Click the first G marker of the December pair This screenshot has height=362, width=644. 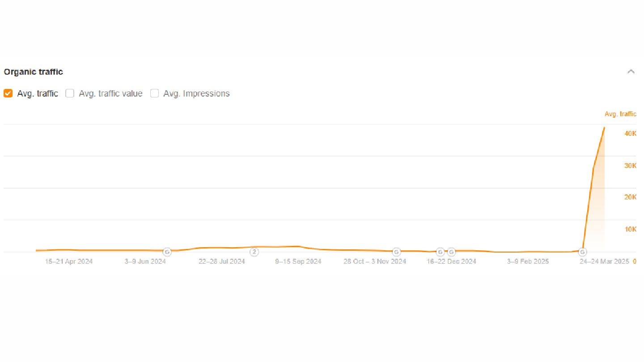(440, 252)
